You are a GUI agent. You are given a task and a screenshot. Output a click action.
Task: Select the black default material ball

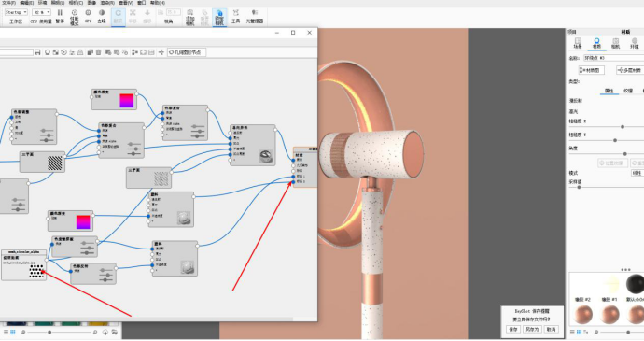point(636,284)
